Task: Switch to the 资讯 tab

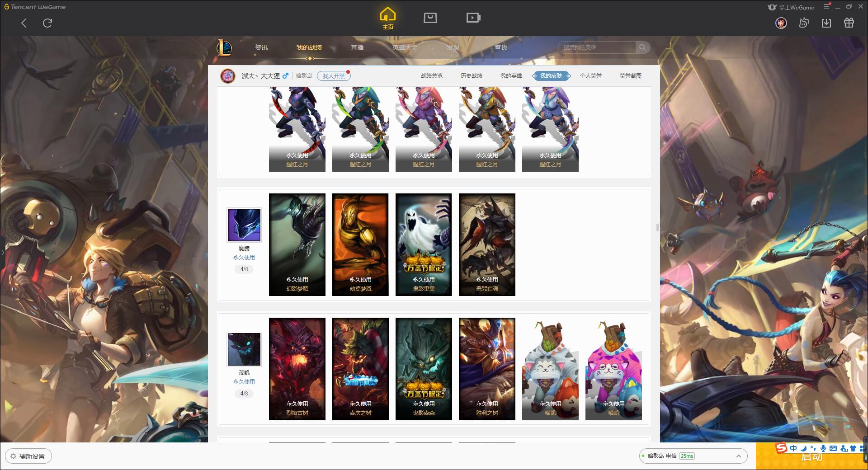Action: point(261,47)
